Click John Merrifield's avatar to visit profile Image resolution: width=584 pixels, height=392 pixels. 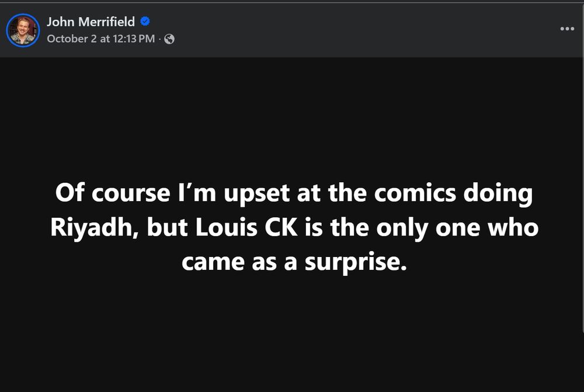[23, 30]
